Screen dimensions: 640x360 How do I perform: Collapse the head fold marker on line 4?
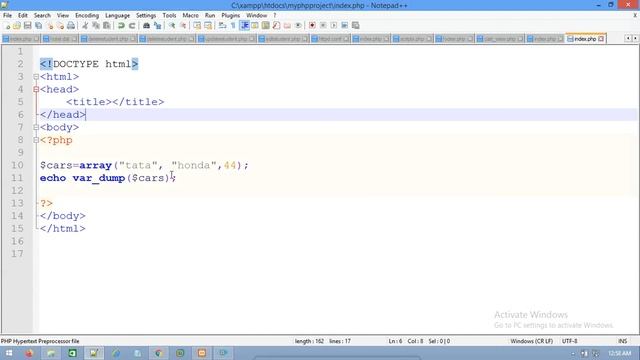(x=36, y=89)
